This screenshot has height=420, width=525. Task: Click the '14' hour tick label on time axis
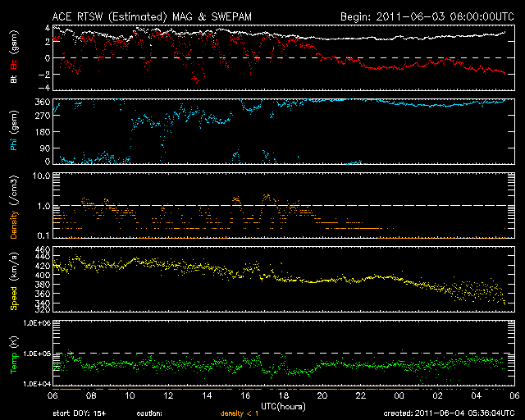coord(207,396)
